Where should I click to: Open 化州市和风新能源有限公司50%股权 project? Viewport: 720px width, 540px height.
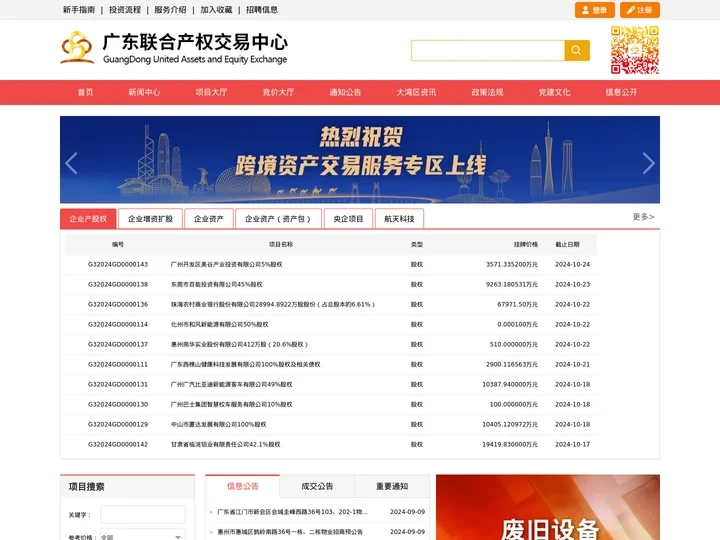[x=219, y=325]
